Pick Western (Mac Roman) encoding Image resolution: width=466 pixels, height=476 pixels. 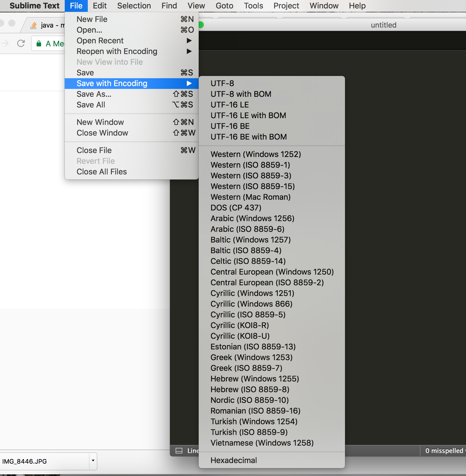click(x=272, y=197)
